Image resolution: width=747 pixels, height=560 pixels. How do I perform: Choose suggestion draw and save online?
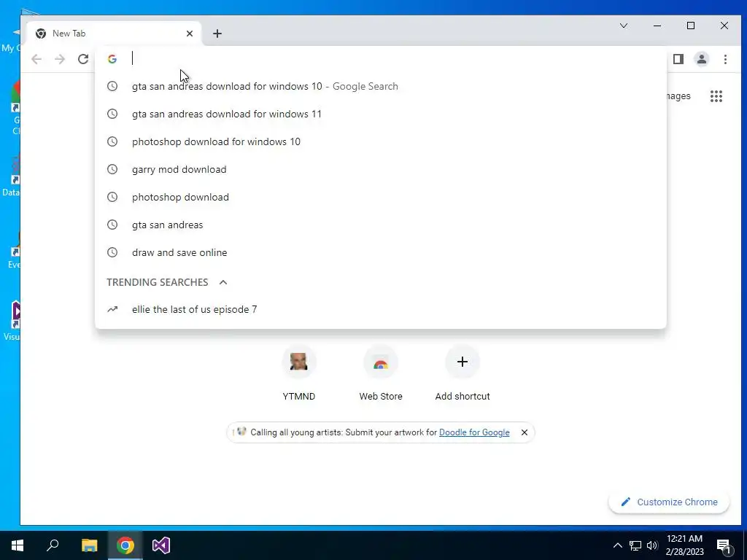point(381,252)
